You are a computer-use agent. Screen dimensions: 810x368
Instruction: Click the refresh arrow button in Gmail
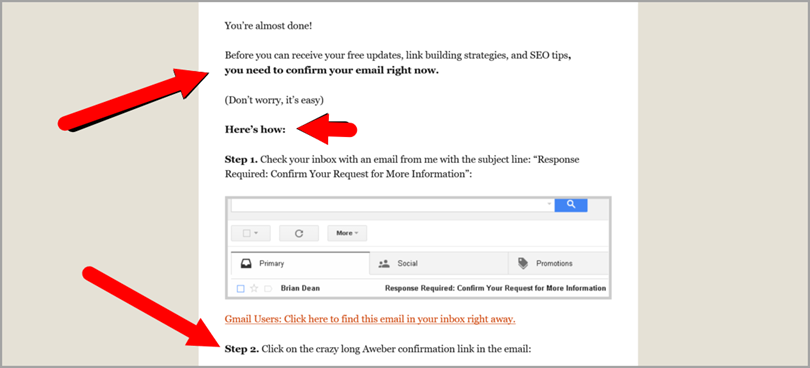(299, 233)
